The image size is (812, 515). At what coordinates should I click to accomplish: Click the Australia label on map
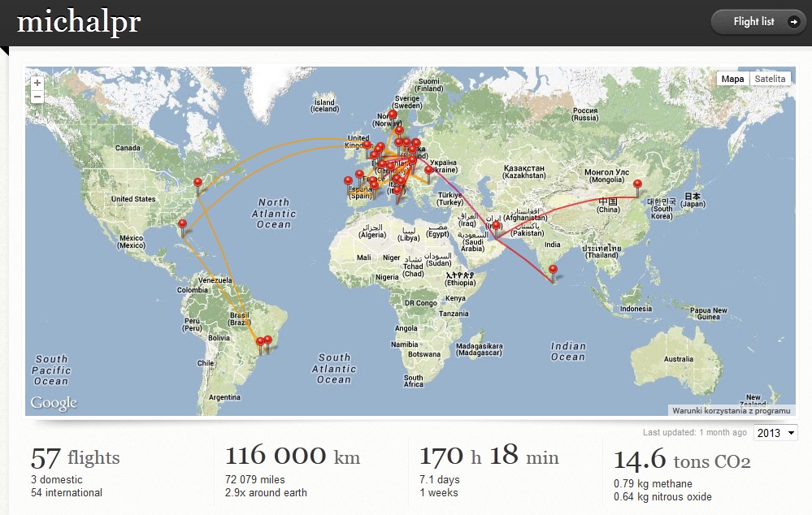tap(679, 359)
